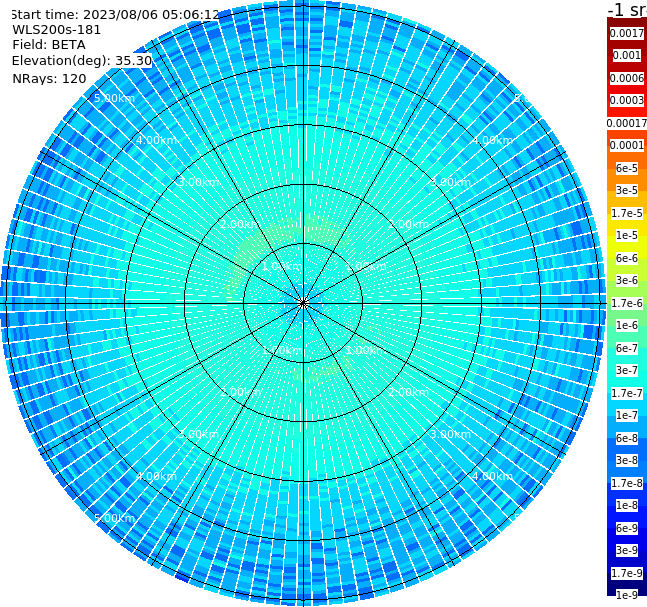Pick the 3e-7 colorbar value
Image resolution: width=647 pixels, height=607 pixels.
coord(627,370)
